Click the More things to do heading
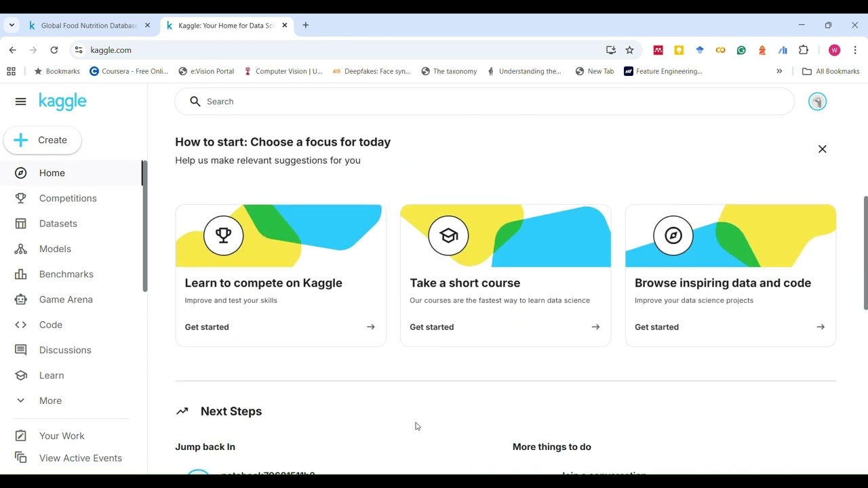 (x=552, y=447)
